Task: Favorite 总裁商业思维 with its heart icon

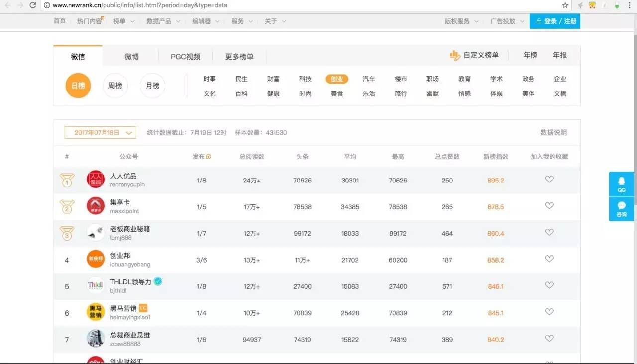Action: pyautogui.click(x=549, y=338)
